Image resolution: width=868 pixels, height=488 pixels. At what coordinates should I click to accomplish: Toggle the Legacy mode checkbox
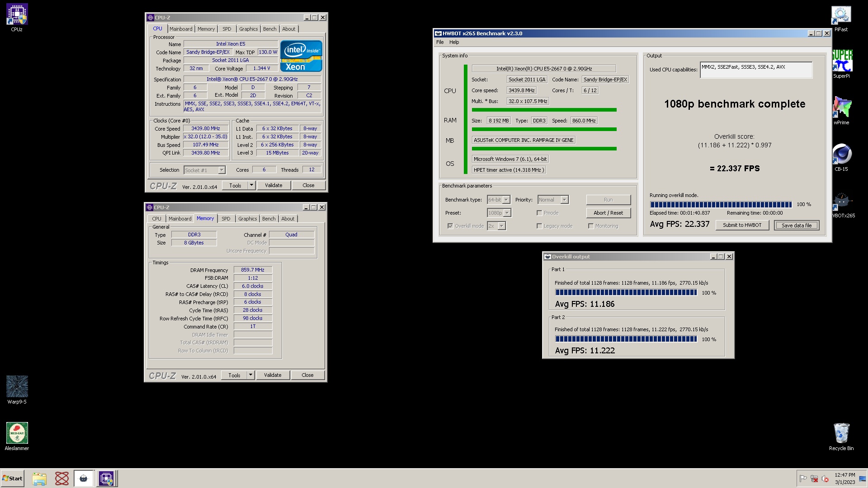(539, 226)
